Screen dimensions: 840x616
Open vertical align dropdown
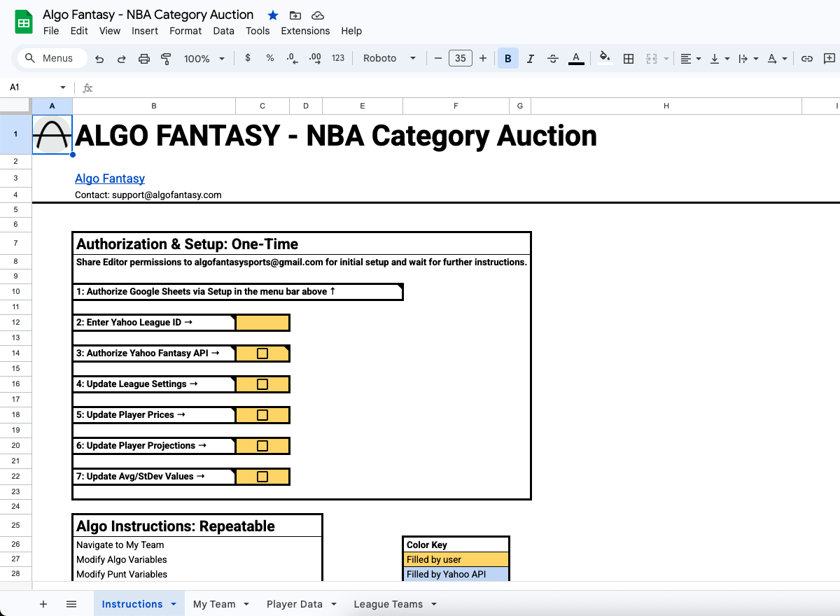point(720,59)
